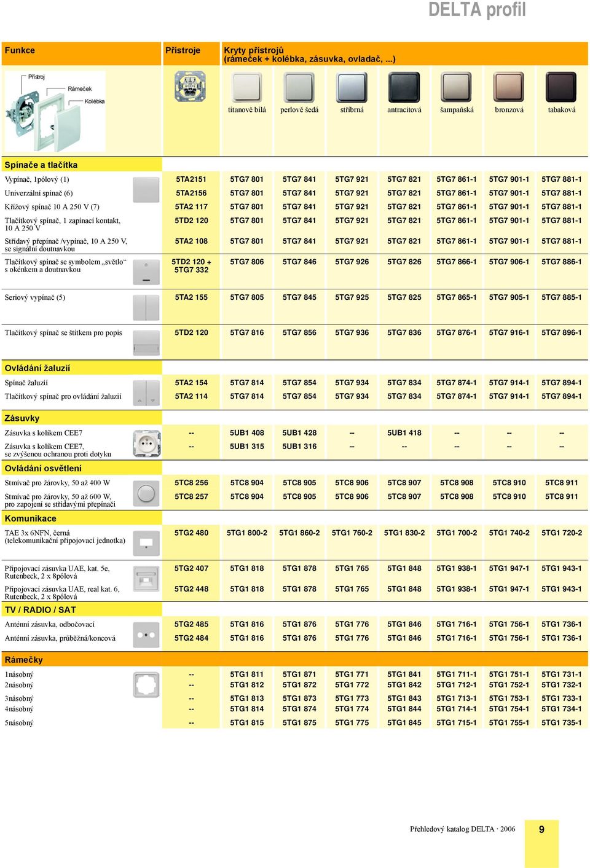
Task: Click the cover code 5TG7 806
Action: point(247,262)
